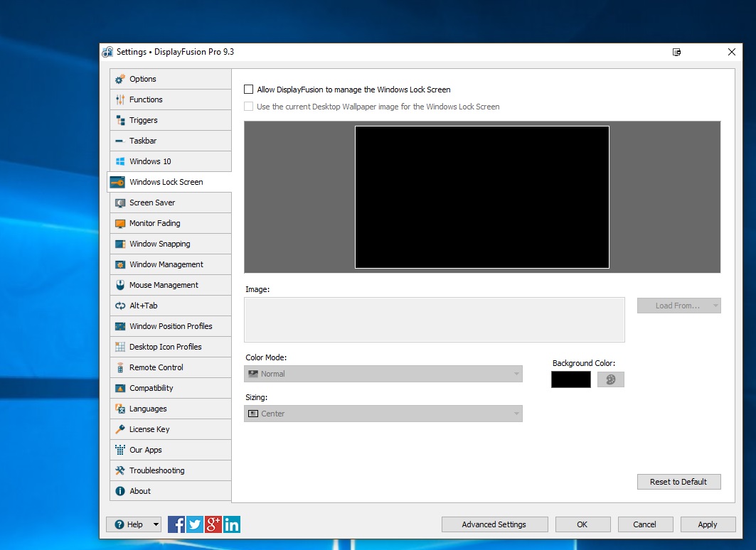Click the black Background Color swatch

click(x=570, y=379)
